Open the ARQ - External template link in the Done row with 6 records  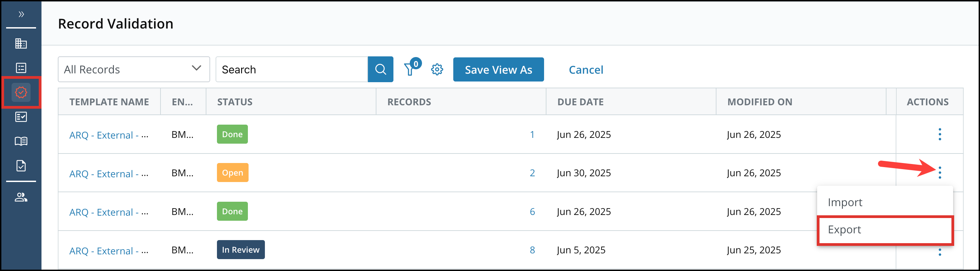click(x=109, y=212)
